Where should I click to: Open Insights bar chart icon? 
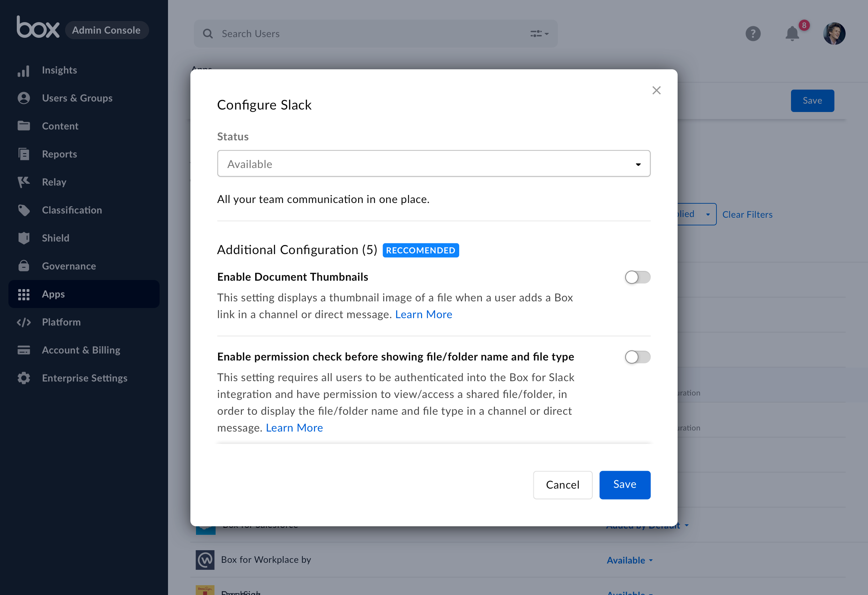[23, 70]
